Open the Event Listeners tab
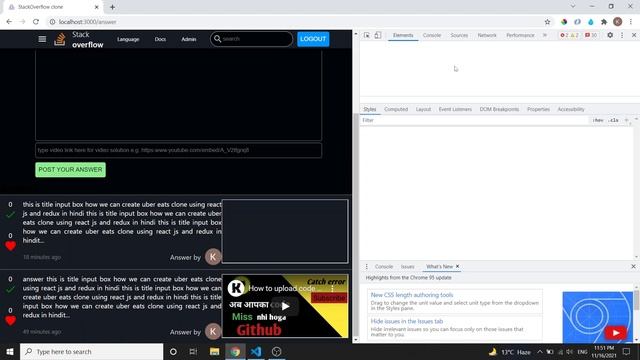 coord(455,109)
